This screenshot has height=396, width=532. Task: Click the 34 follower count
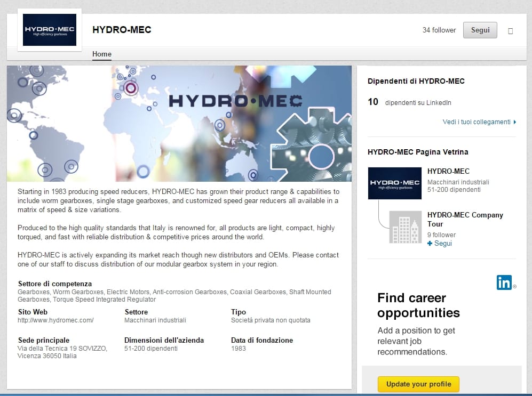(x=439, y=30)
